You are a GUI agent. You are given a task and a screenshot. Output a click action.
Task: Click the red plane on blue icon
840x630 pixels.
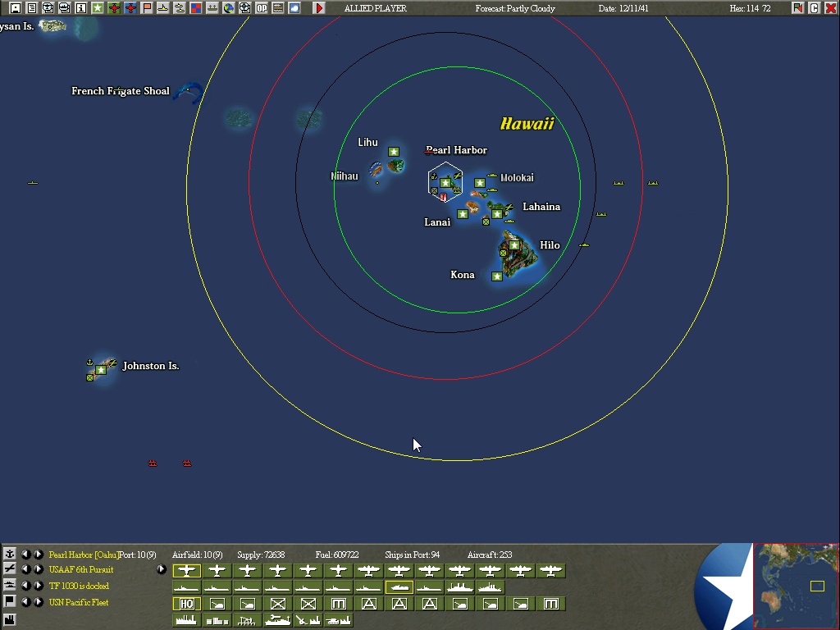tap(130, 8)
